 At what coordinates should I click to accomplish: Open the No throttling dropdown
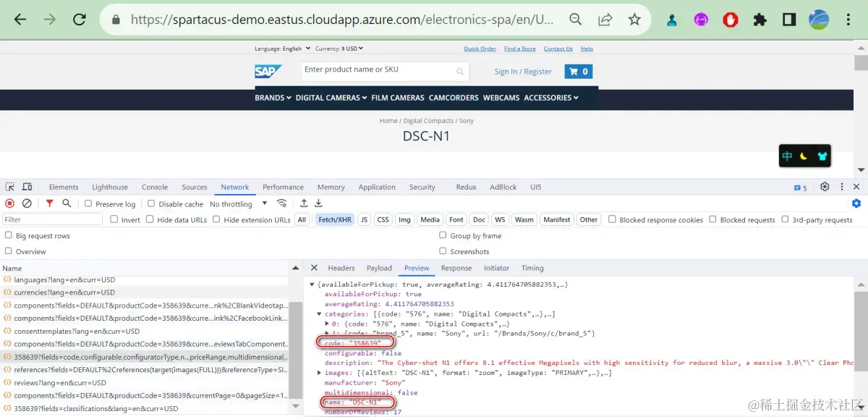tap(239, 204)
